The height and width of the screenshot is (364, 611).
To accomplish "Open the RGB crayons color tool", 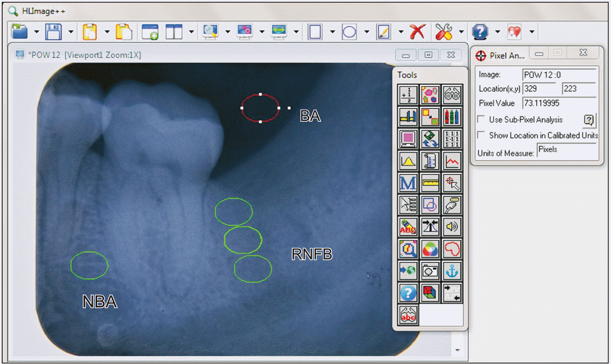I will tap(452, 117).
